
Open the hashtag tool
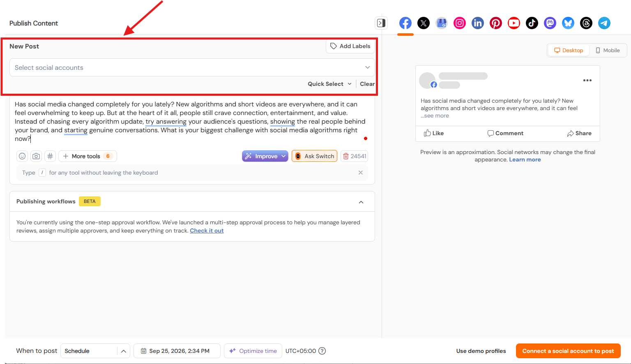[x=50, y=156]
